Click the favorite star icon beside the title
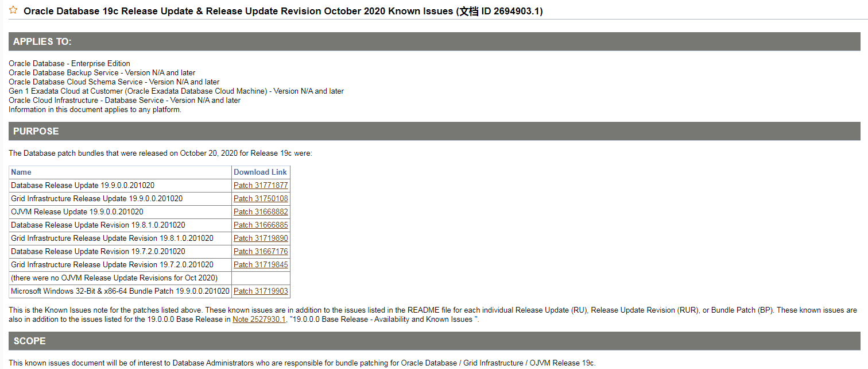 pos(13,10)
